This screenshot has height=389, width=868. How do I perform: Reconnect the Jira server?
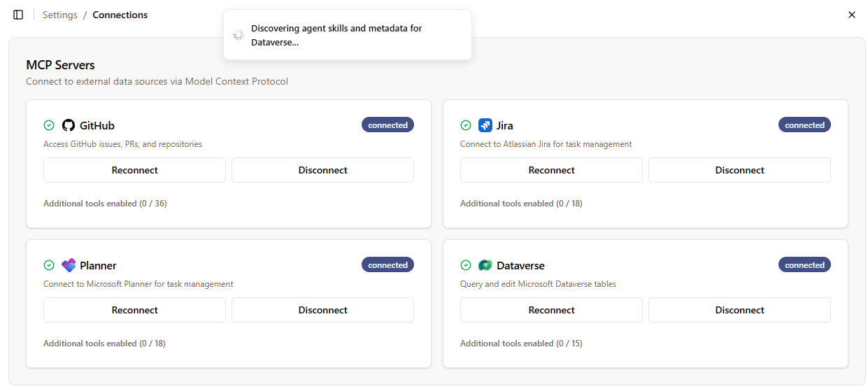click(x=551, y=170)
